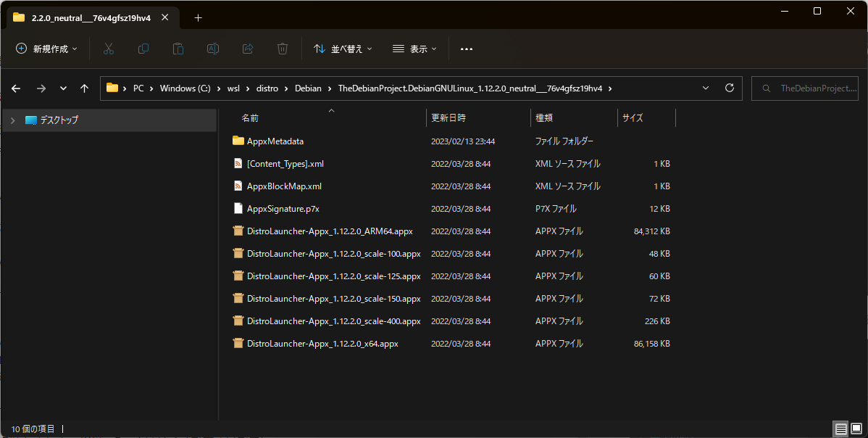Image resolution: width=868 pixels, height=438 pixels.
Task: Click the folder icon in address bar
Action: (x=112, y=88)
